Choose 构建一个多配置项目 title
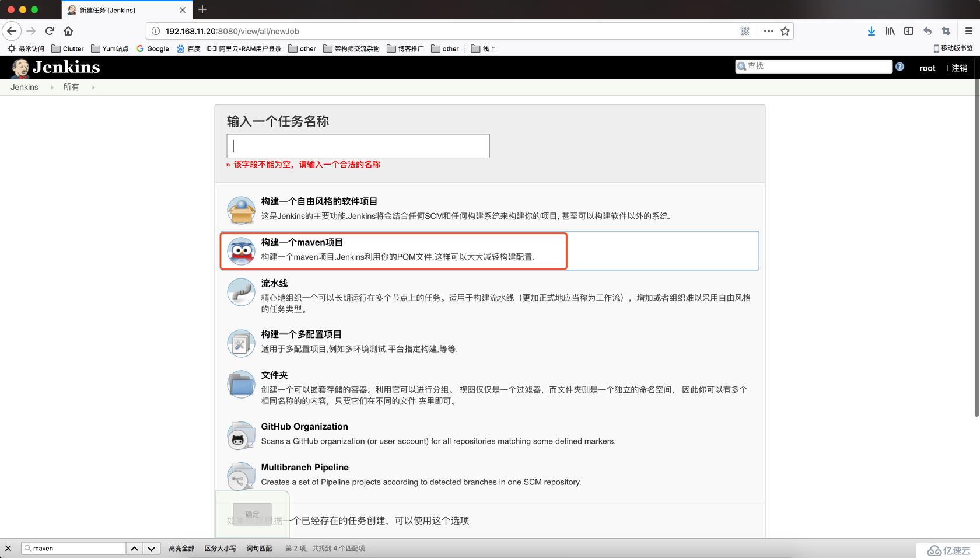This screenshot has height=558, width=980. 301,334
